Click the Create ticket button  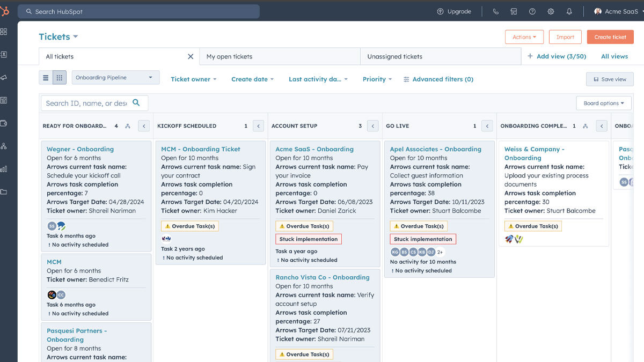click(x=610, y=37)
